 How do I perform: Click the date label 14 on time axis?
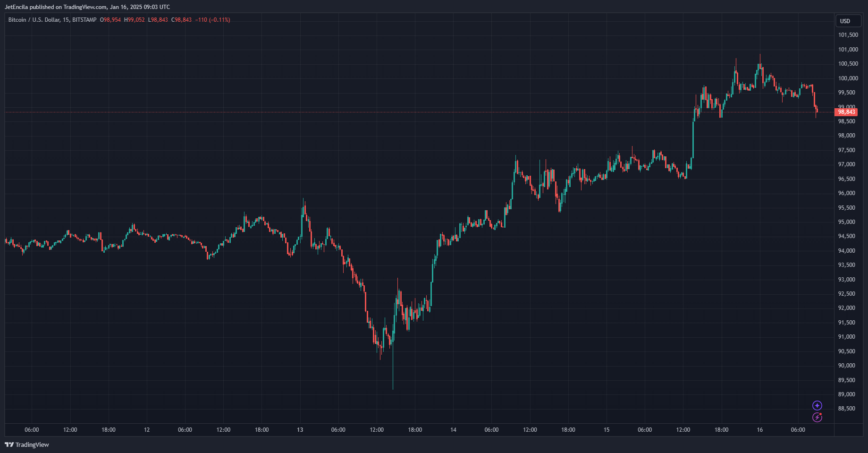tap(453, 430)
